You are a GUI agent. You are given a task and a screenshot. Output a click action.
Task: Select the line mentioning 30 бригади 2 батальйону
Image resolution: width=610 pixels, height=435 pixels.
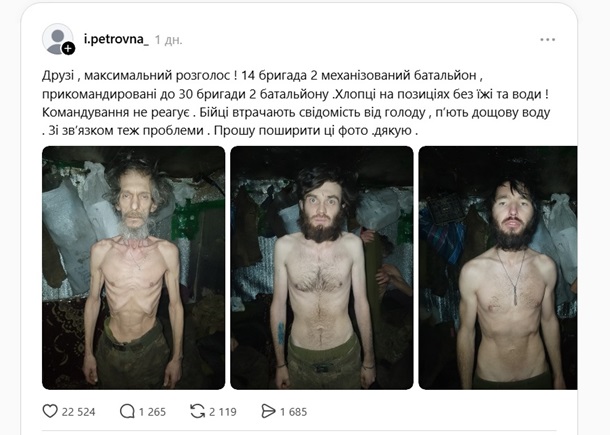pyautogui.click(x=295, y=94)
